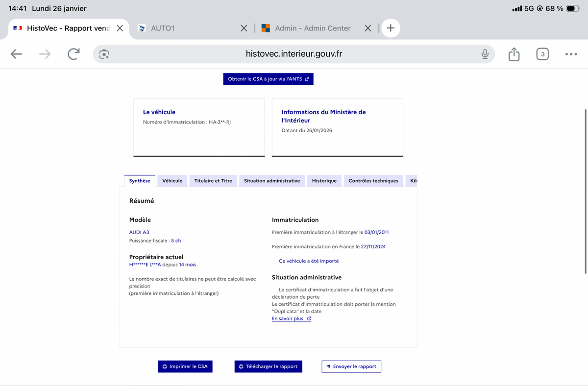Open the tab switcher showing 3 tabs
588x386 pixels.
(x=542, y=54)
